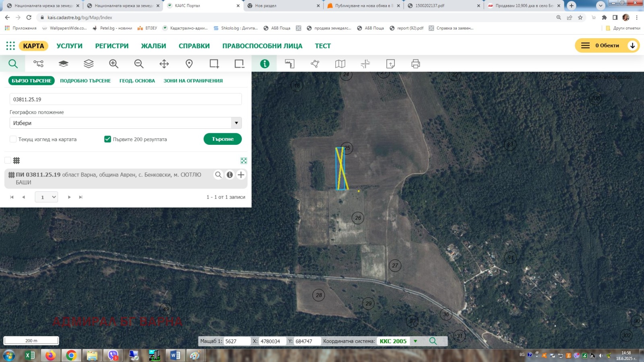644x362 pixels.
Task: Open the '0 Обекти' objects button
Action: pyautogui.click(x=607, y=45)
